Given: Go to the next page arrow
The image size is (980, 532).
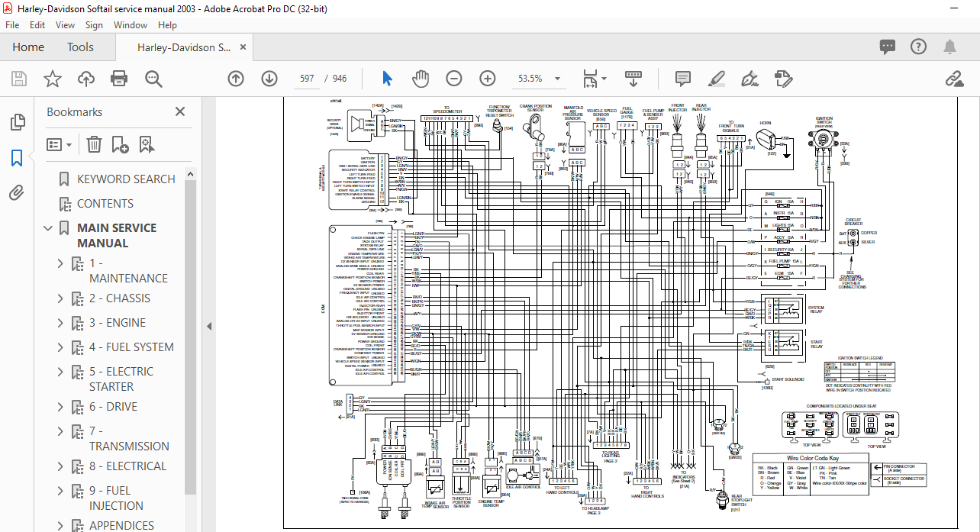Looking at the screenshot, I should click(269, 79).
